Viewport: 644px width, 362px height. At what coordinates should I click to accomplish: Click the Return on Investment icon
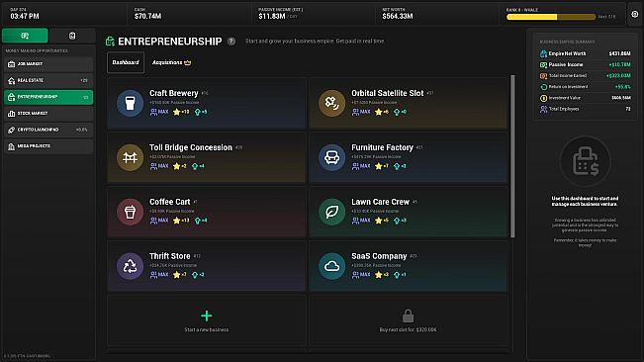coord(543,87)
